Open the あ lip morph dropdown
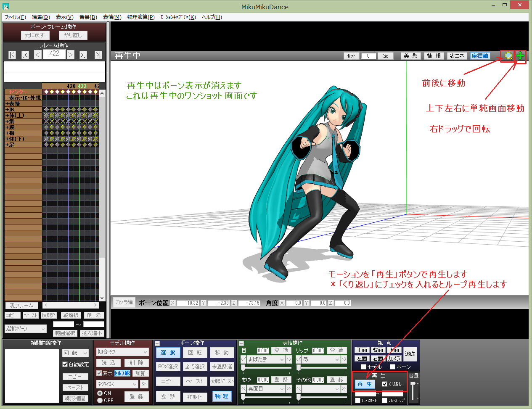The image size is (532, 409). [321, 359]
